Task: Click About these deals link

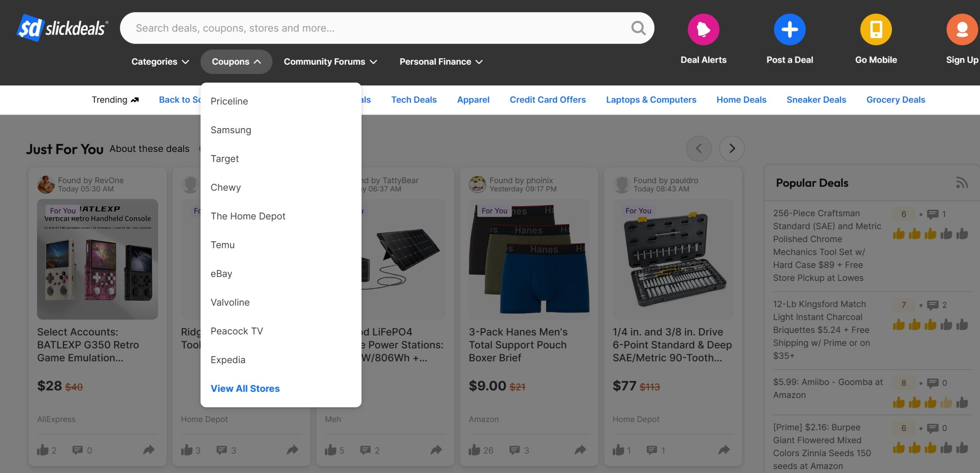Action: pos(149,148)
